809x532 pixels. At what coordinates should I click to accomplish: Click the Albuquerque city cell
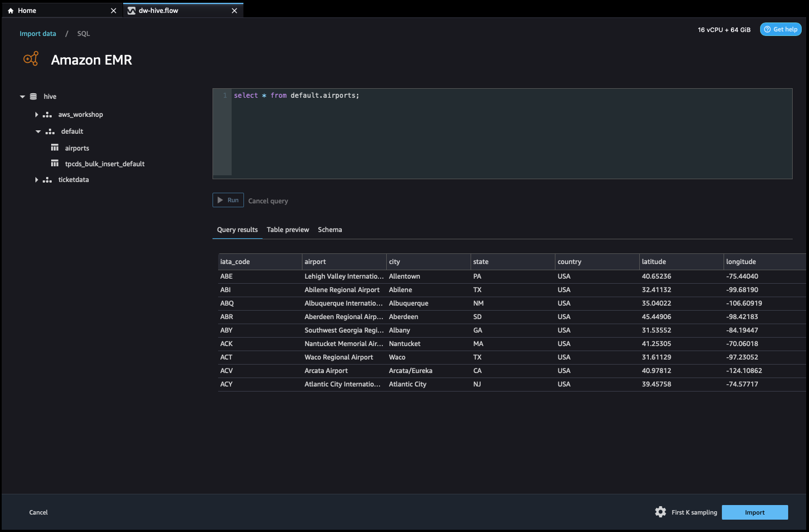tap(429, 303)
